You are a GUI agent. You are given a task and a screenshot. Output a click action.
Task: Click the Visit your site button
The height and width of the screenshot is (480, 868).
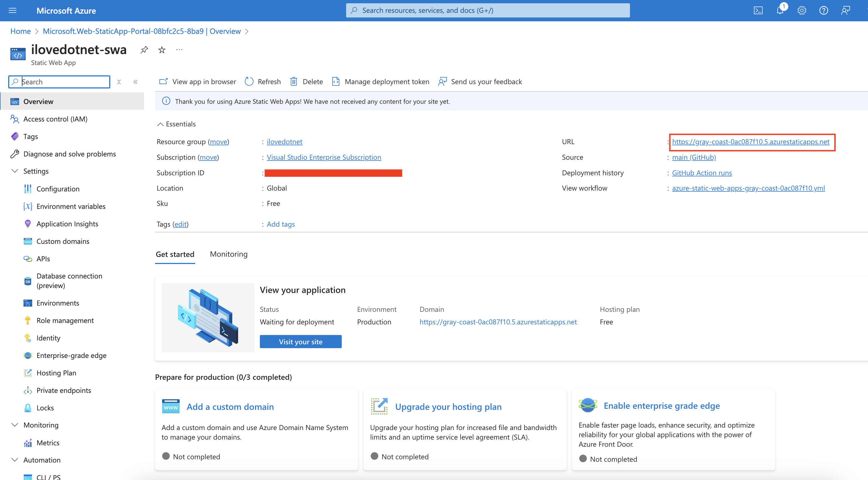(x=301, y=342)
